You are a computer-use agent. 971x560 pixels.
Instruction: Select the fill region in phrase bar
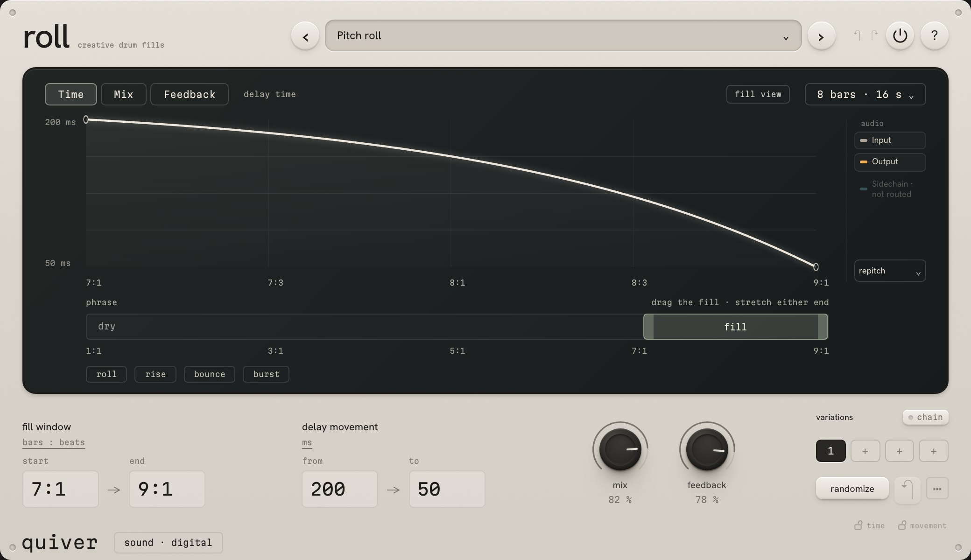(735, 327)
